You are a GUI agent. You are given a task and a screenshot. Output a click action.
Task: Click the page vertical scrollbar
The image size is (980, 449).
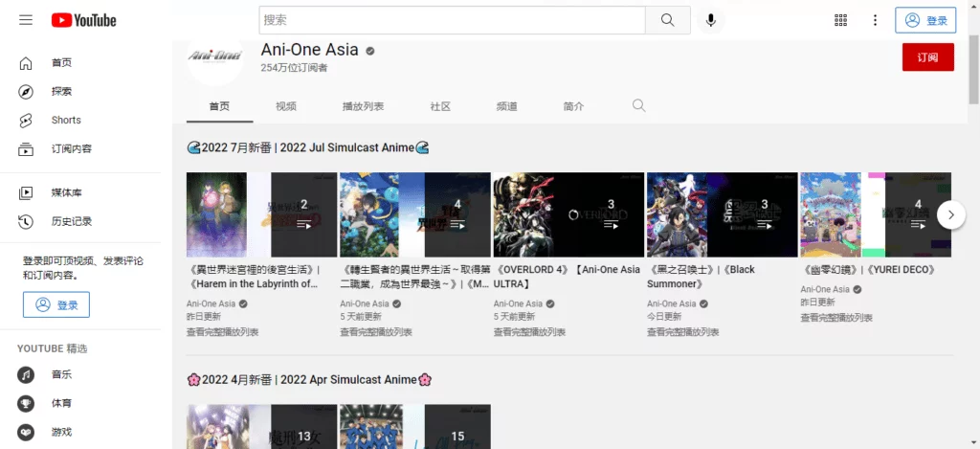[973, 70]
